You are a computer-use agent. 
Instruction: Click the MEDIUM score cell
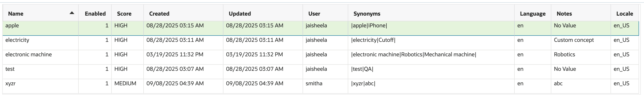tap(128, 86)
